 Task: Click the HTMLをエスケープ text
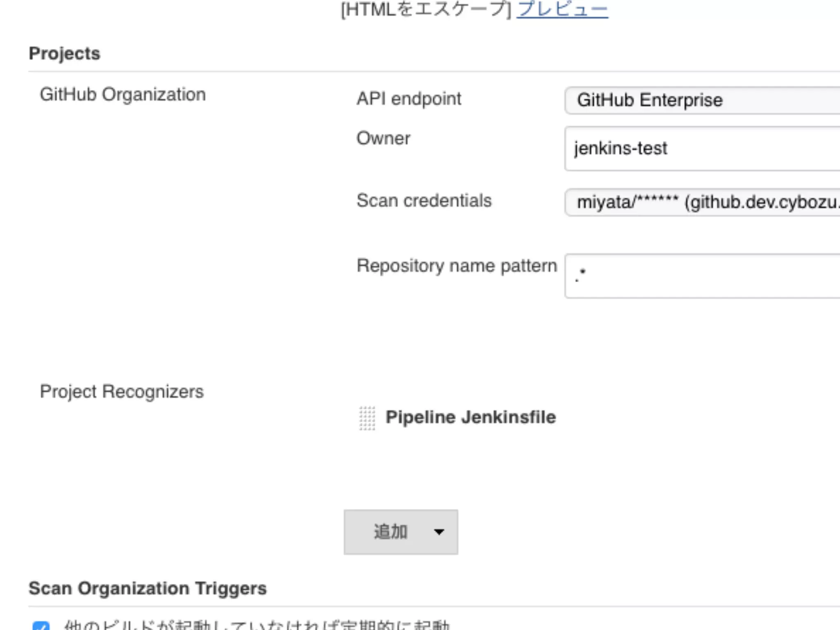(426, 9)
